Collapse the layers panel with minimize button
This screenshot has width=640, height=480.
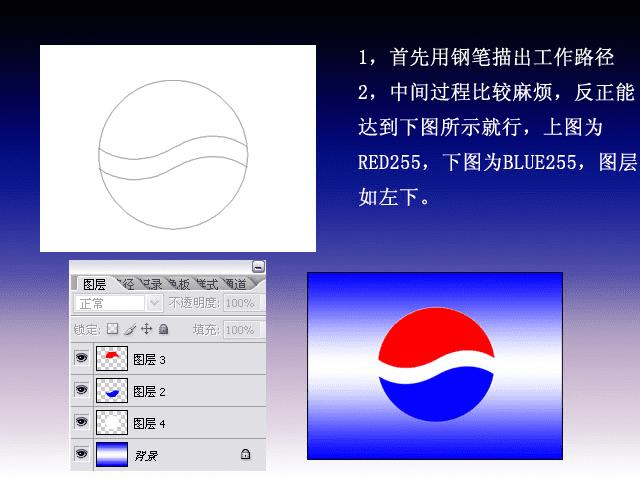[258, 267]
